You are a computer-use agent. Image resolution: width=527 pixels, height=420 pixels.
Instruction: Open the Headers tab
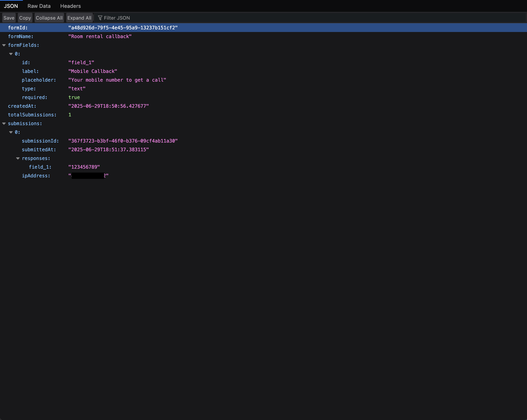[70, 6]
